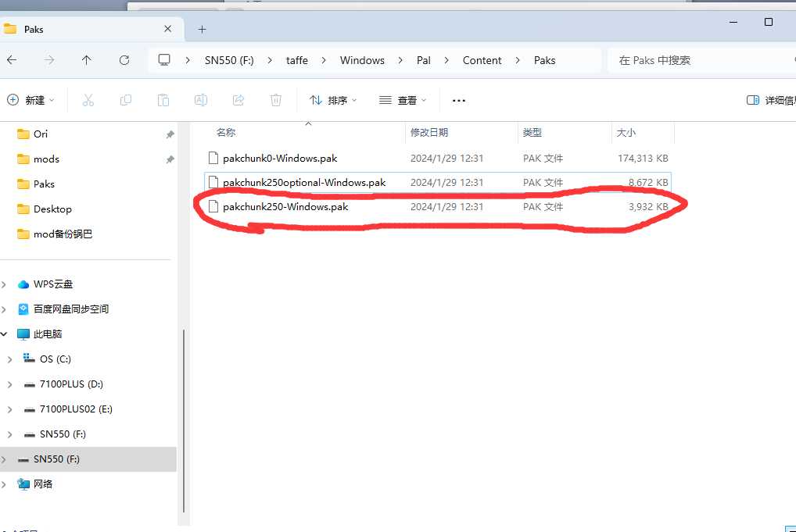Viewport: 796px width, 532px height.
Task: Click the Rename icon in toolbar
Action: [200, 100]
